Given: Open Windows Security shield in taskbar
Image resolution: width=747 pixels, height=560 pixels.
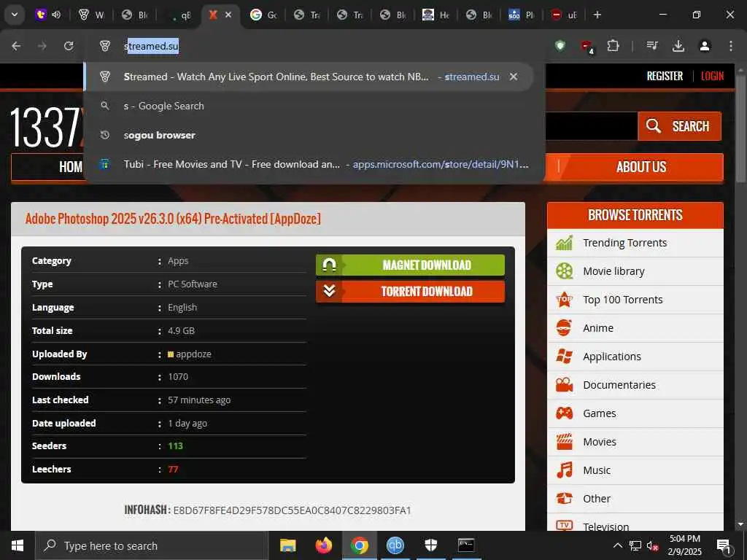Looking at the screenshot, I should coord(430,545).
